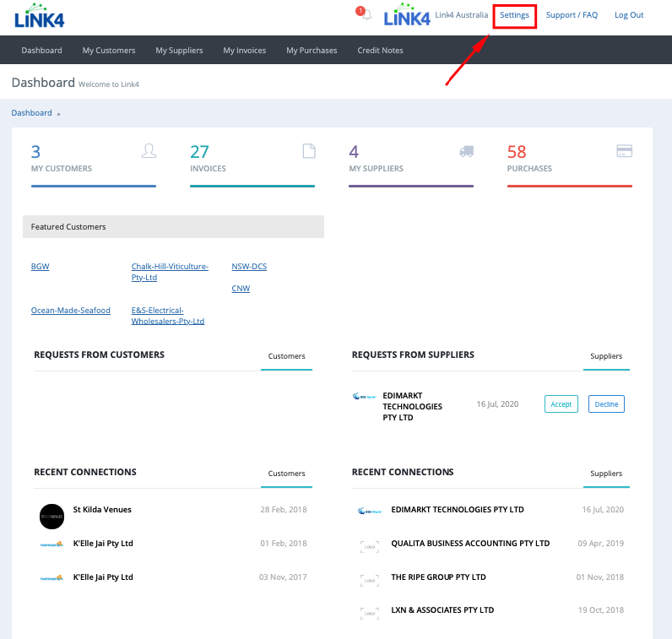The height and width of the screenshot is (639, 672).
Task: Click the Dashboard breadcrumb link
Action: coord(31,113)
